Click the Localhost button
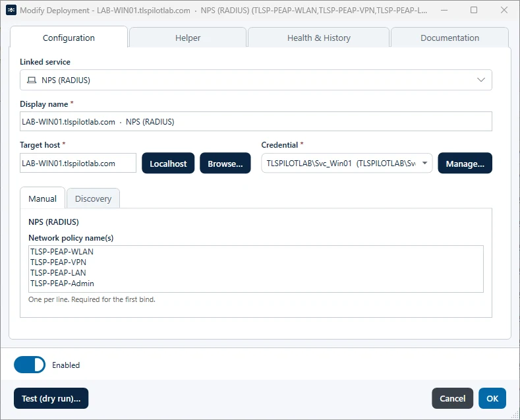 pyautogui.click(x=168, y=164)
